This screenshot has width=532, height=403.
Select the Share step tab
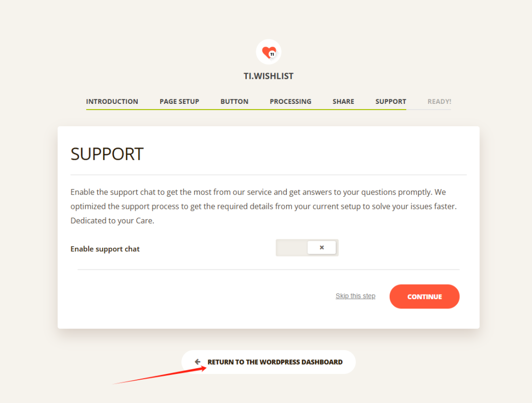(x=343, y=101)
